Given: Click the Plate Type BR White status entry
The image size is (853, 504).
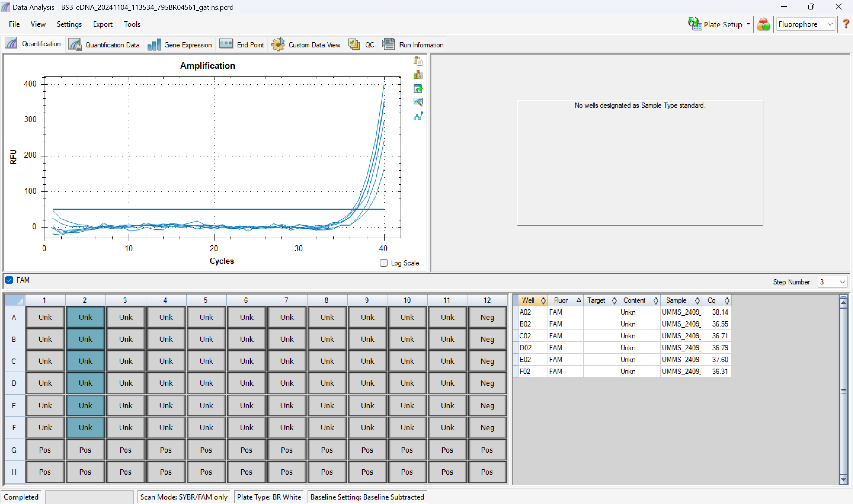Looking at the screenshot, I should coord(269,497).
